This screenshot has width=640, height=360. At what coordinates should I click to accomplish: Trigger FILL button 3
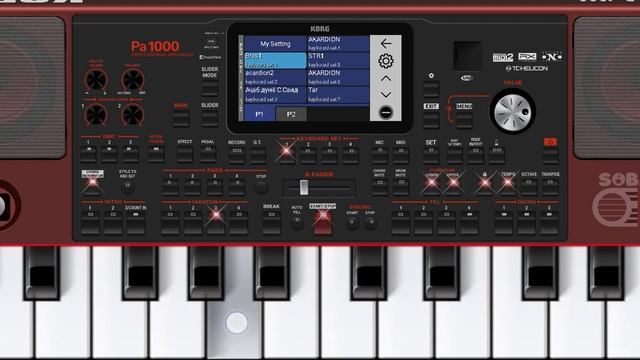click(x=447, y=222)
